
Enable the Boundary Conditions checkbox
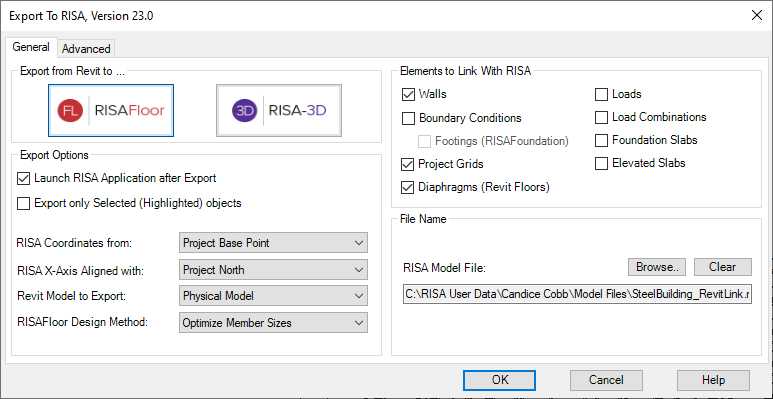pyautogui.click(x=408, y=118)
